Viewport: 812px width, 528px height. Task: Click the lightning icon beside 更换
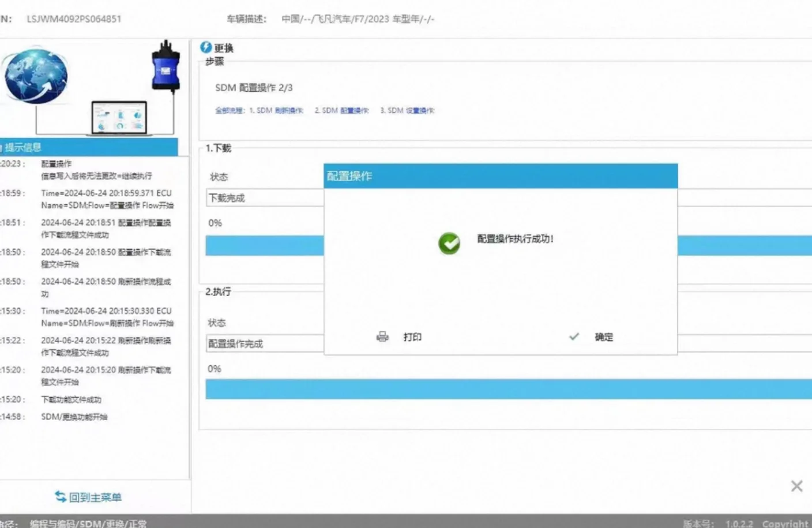click(206, 47)
